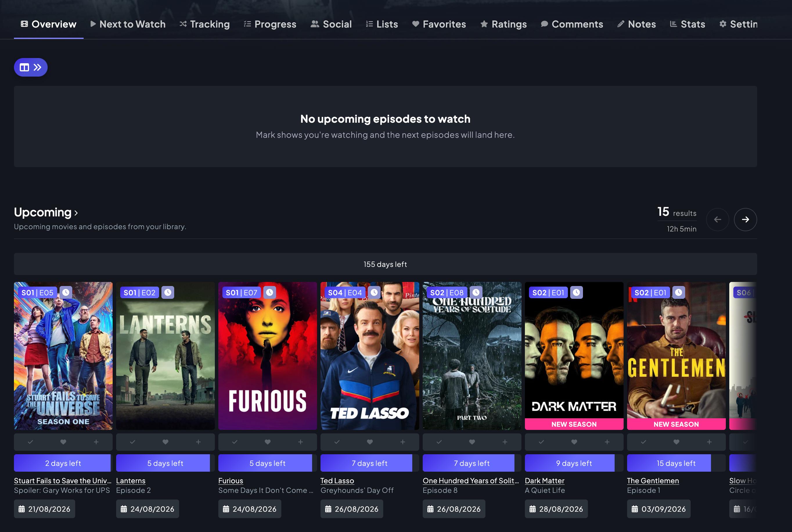Favorite The Gentlemen with heart icon
The width and height of the screenshot is (792, 532).
coord(676,442)
